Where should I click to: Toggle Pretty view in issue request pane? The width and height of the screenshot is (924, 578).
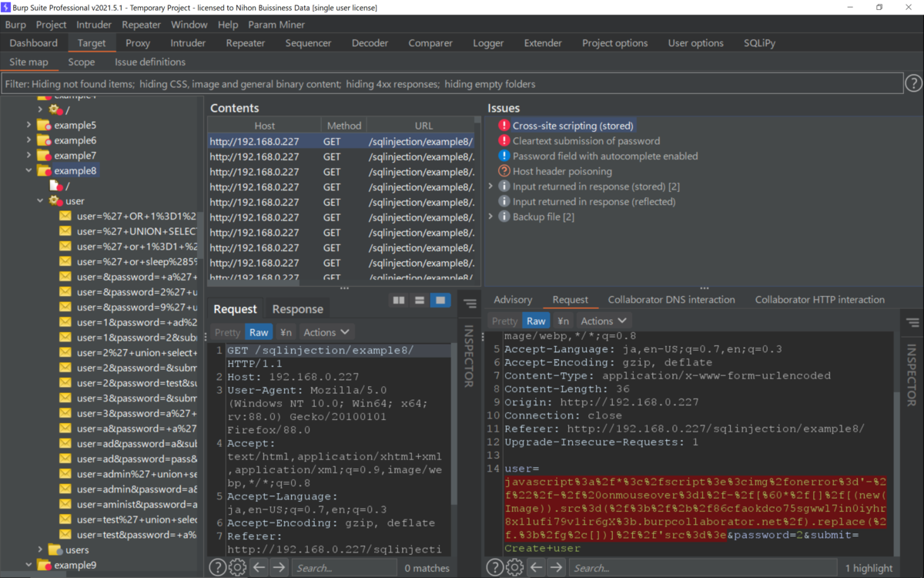[504, 321]
